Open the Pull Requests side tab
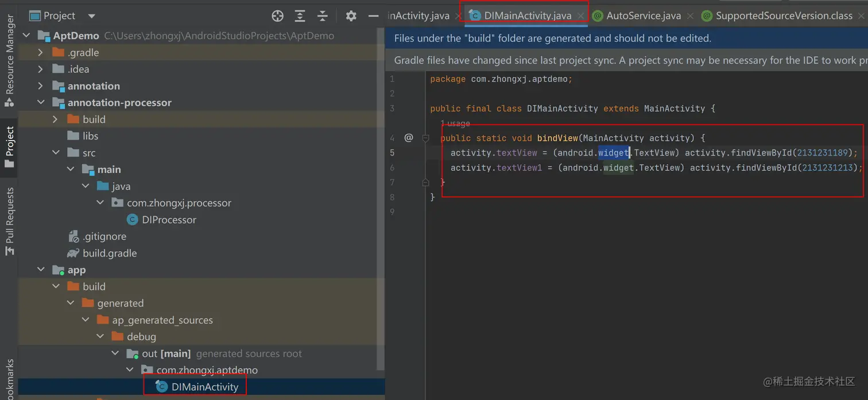868x400 pixels. point(9,221)
